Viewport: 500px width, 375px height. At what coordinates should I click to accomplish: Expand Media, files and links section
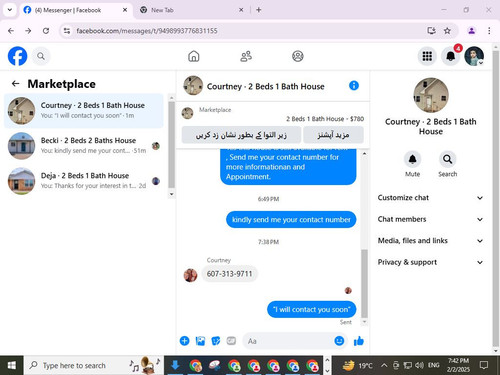[430, 241]
